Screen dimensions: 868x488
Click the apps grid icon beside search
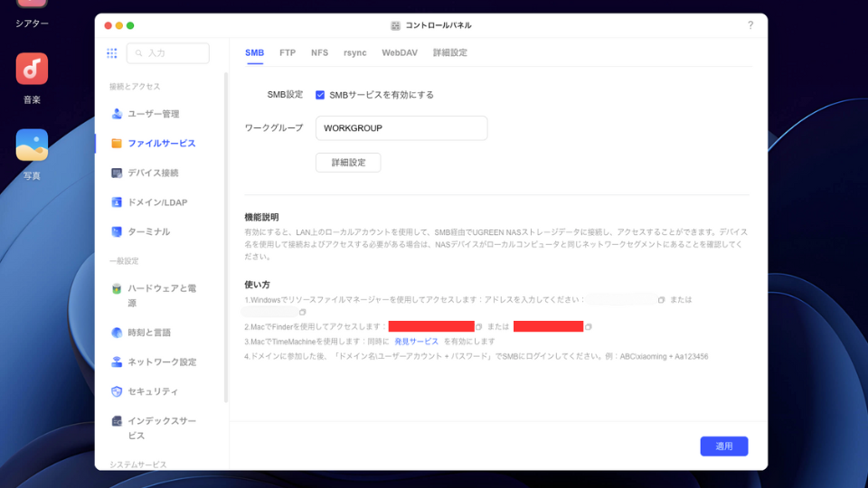(112, 53)
